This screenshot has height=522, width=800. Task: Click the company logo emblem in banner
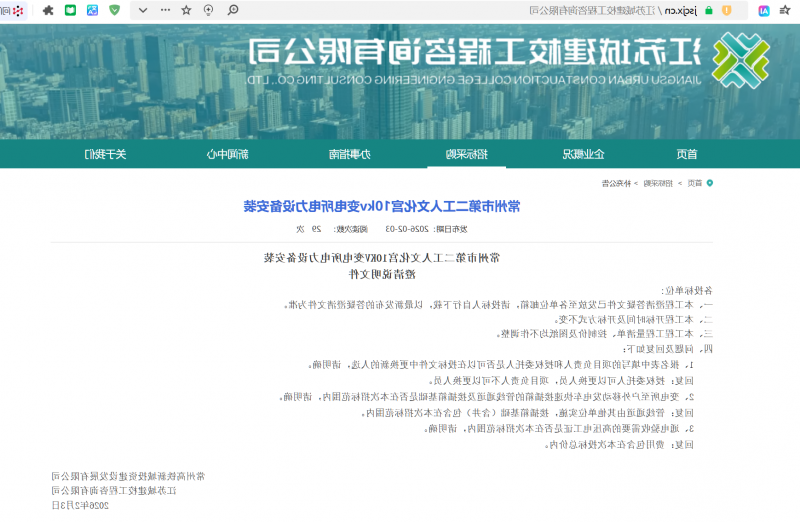(741, 60)
